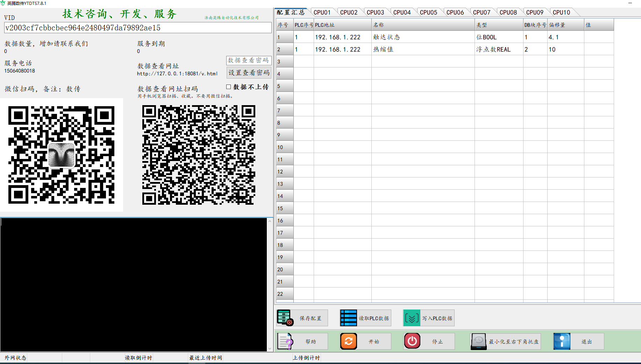Viewport: 641px width, 364px height.
Task: Click the 退出 button label
Action: coord(586,342)
